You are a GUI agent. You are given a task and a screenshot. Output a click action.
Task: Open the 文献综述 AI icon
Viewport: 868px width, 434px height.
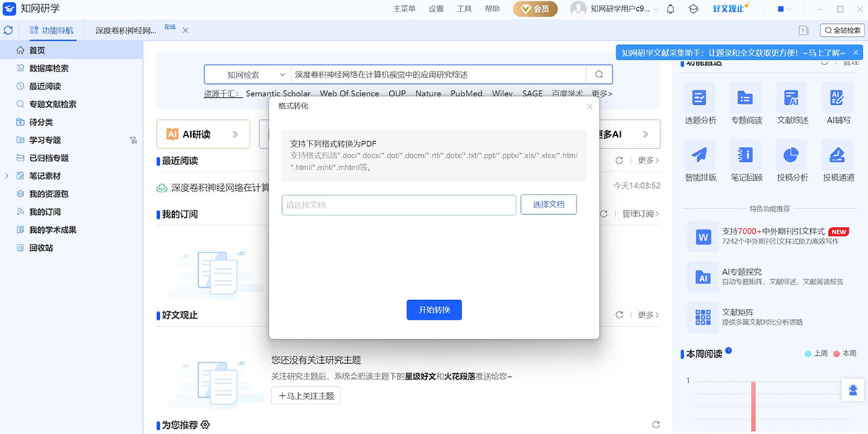pos(791,98)
